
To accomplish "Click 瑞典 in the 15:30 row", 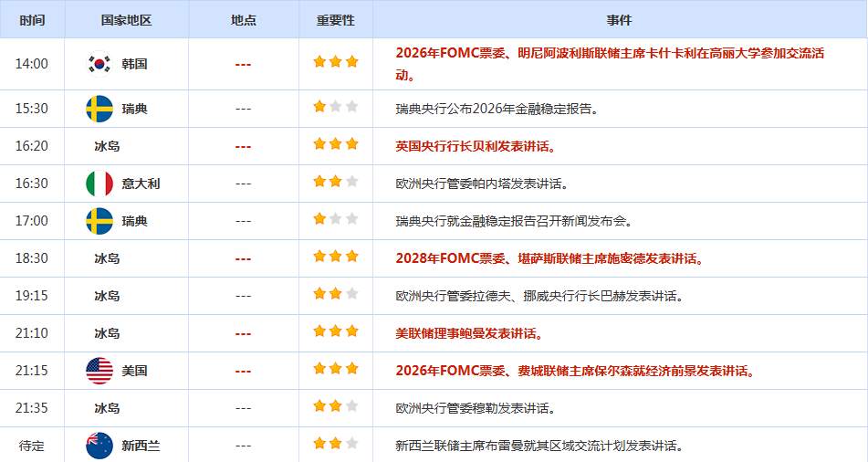I will [x=134, y=109].
